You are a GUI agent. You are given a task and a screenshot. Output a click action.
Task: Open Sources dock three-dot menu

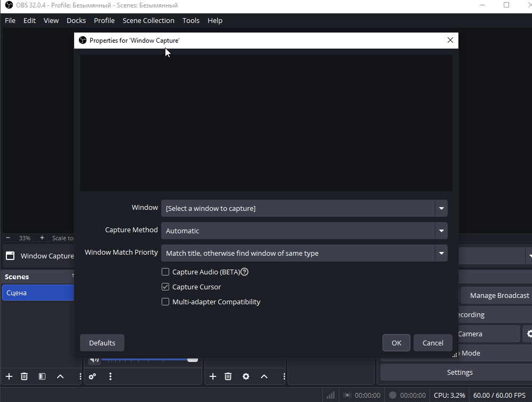point(284,376)
